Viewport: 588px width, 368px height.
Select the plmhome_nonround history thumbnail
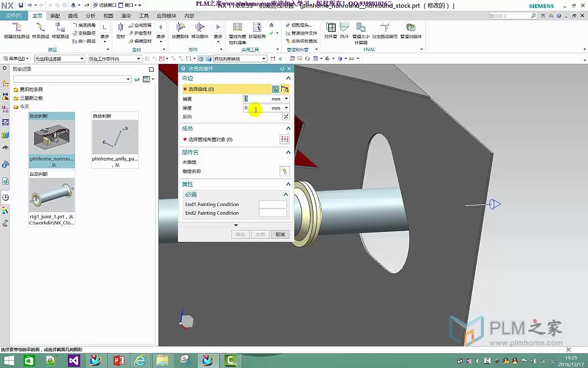52,140
